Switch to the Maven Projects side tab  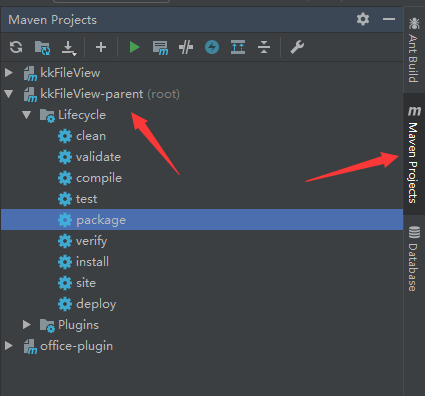(x=413, y=154)
